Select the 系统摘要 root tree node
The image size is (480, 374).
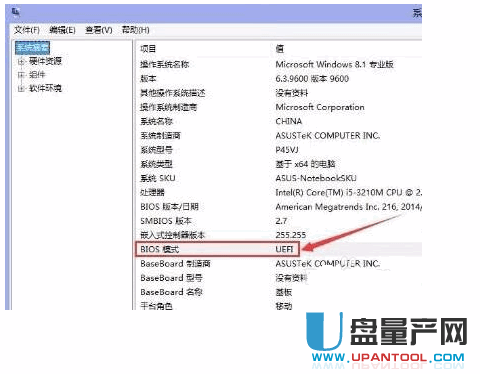coord(32,48)
